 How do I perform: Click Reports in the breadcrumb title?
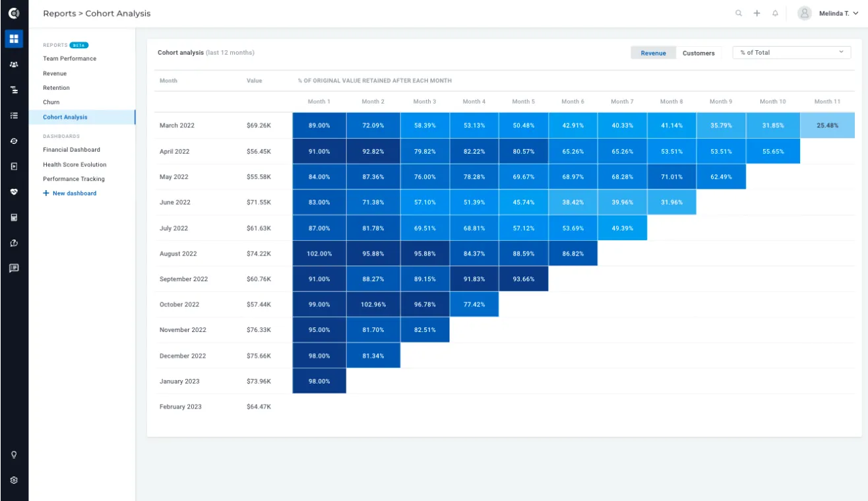58,13
